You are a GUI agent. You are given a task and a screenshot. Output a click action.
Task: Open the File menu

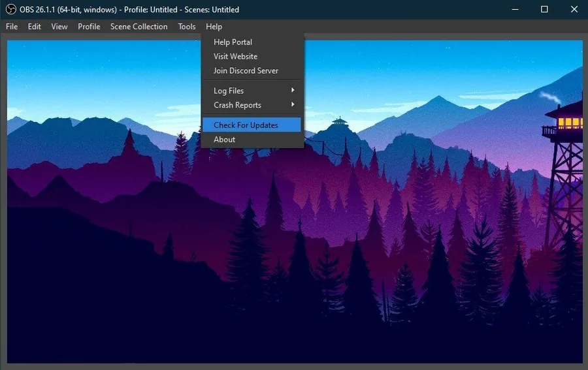coord(12,27)
